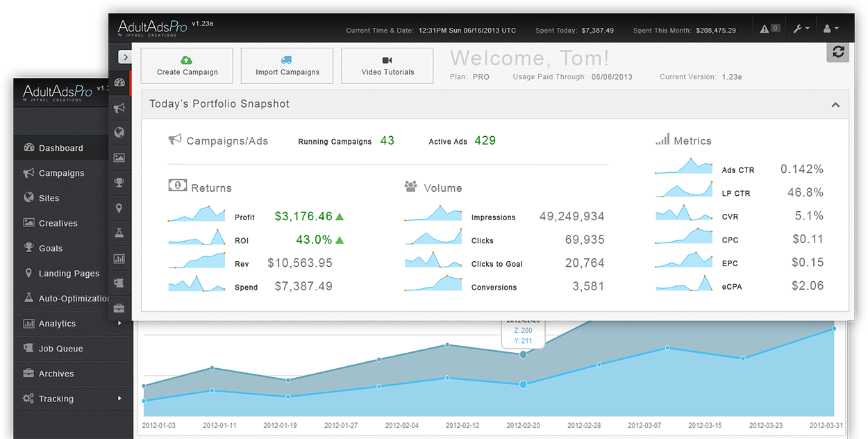The image size is (868, 439).
Task: Click the chart tooltip showing Z: 200
Action: 523,333
